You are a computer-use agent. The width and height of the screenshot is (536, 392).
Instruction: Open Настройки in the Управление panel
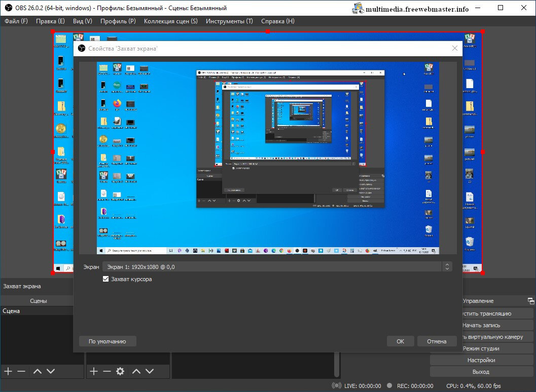coord(481,360)
